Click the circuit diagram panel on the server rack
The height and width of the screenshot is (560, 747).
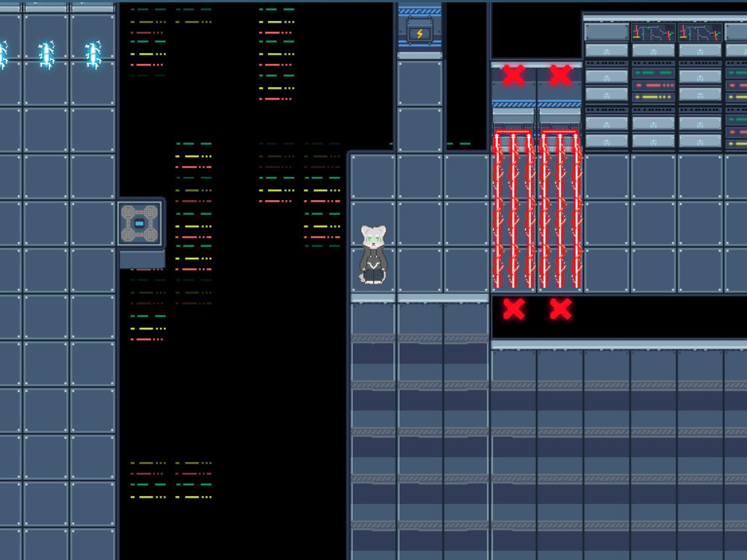[653, 32]
